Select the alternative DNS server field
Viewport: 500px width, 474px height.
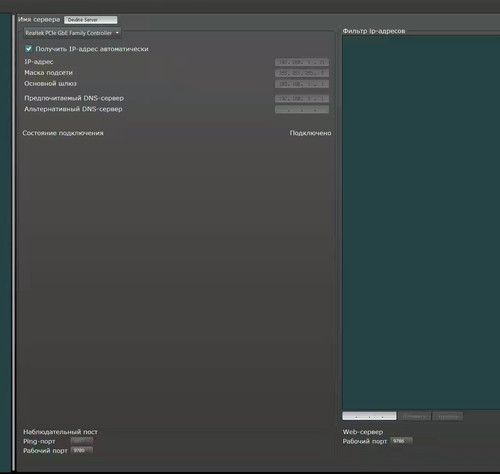[302, 110]
